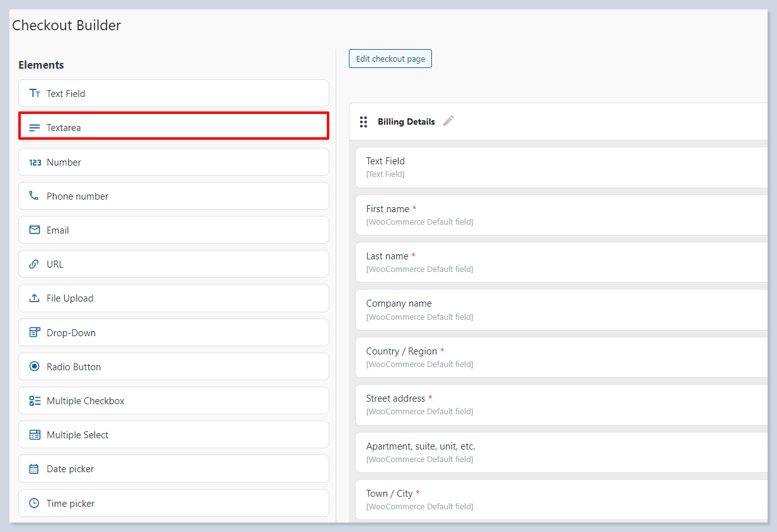The height and width of the screenshot is (532, 777).
Task: Click the URL chain link icon
Action: tap(35, 264)
